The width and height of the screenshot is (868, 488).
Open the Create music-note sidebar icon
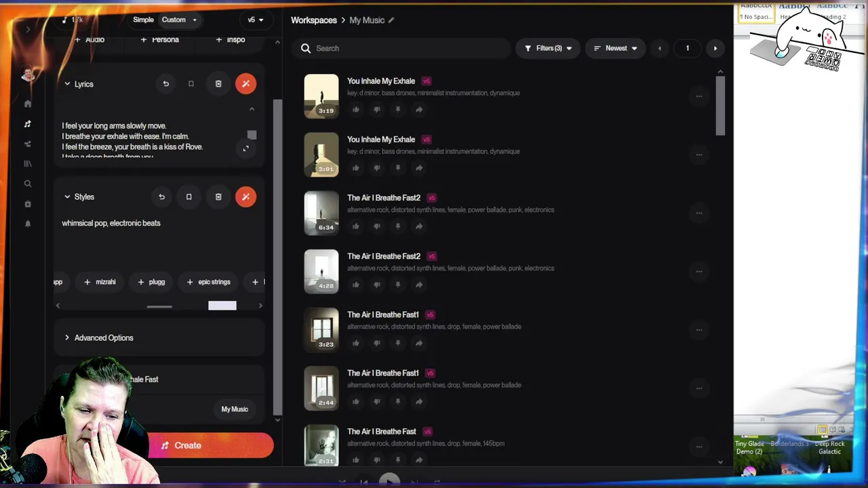pos(28,124)
